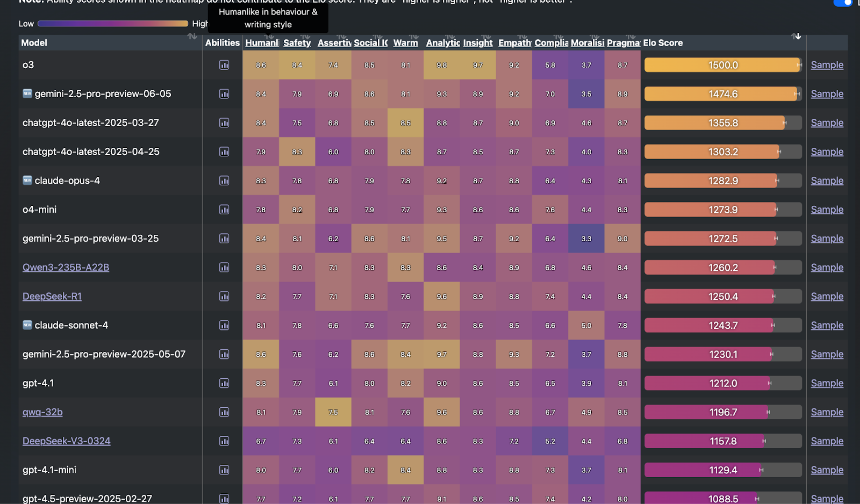
Task: Sort by Analytic column header
Action: click(443, 43)
